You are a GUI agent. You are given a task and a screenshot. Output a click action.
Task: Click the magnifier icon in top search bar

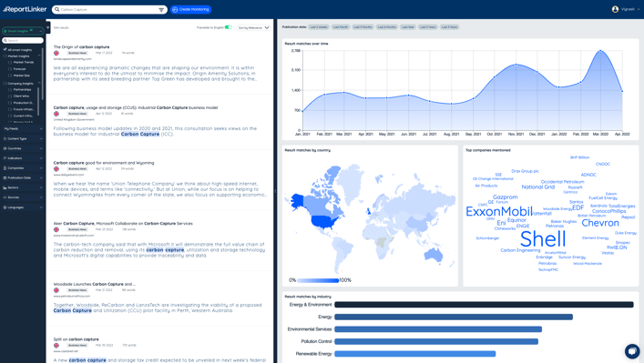(x=57, y=9)
